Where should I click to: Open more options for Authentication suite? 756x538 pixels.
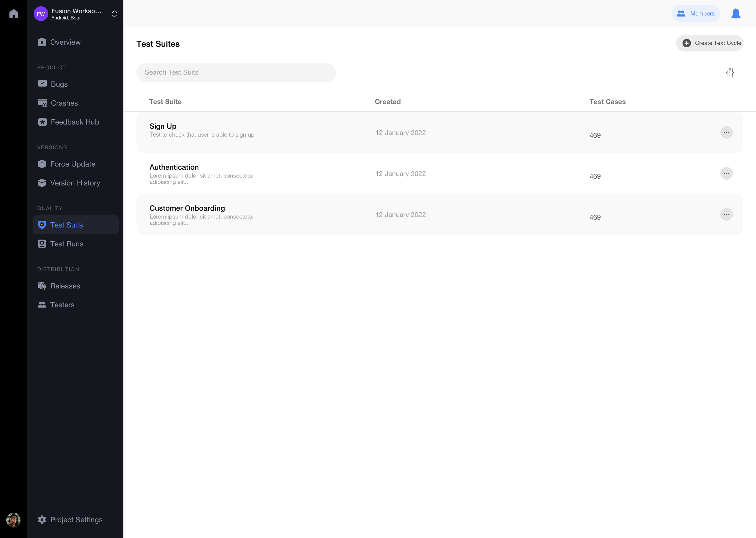tap(726, 174)
